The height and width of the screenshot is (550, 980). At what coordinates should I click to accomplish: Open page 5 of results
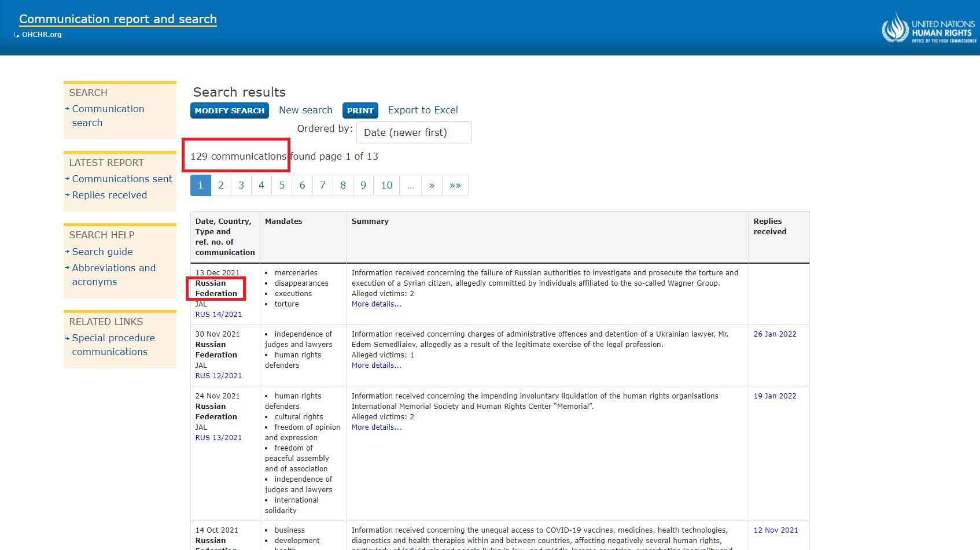[282, 186]
